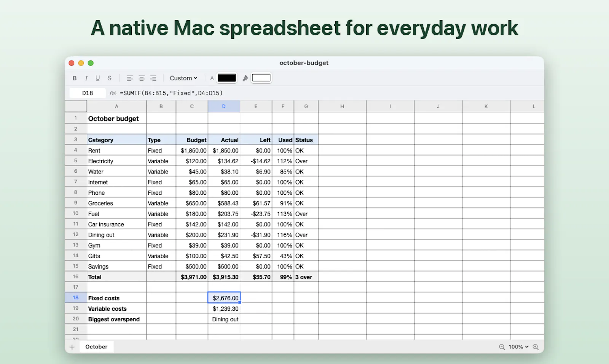Click the yellow minimize window button
This screenshot has width=609, height=364.
[x=81, y=63]
